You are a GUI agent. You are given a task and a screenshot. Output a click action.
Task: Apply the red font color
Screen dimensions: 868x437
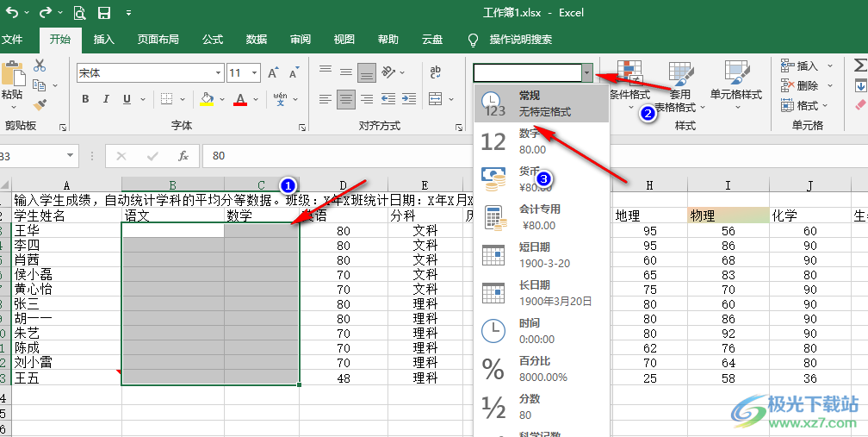tap(240, 99)
